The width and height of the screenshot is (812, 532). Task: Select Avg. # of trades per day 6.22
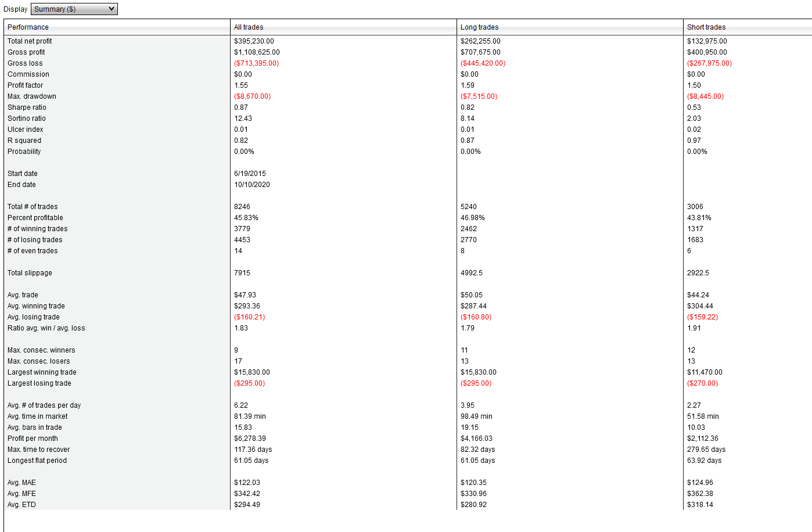[241, 405]
